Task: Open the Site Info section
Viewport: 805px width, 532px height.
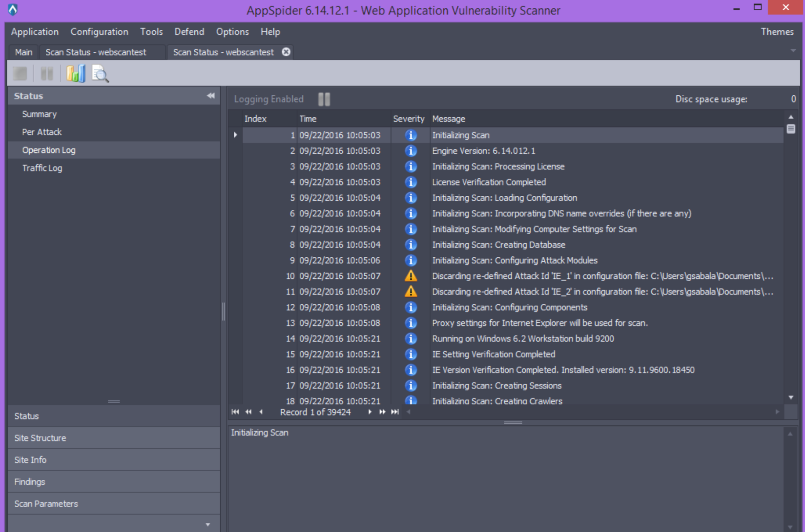Action: [x=114, y=460]
